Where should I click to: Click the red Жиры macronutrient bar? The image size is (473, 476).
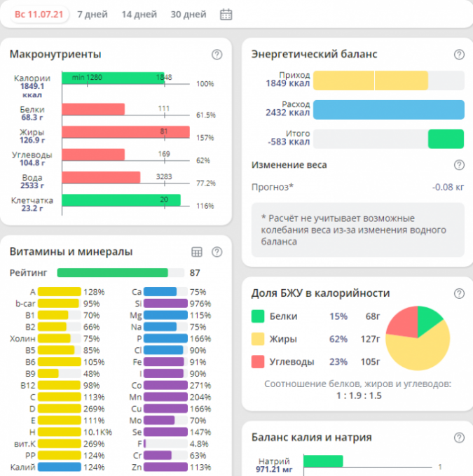[x=125, y=132]
